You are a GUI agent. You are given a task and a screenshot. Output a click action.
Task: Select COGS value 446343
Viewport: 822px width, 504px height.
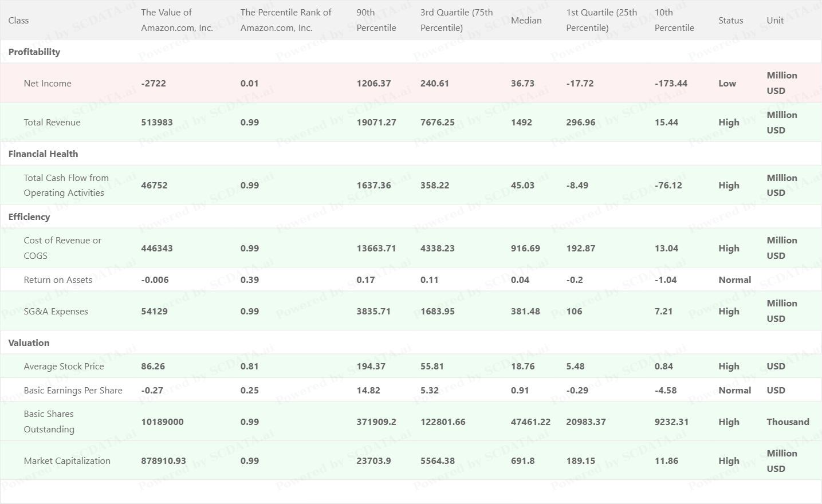tap(157, 248)
